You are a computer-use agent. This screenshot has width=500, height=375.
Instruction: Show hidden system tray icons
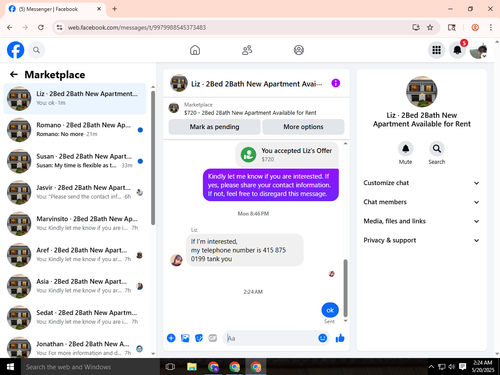tap(431, 367)
